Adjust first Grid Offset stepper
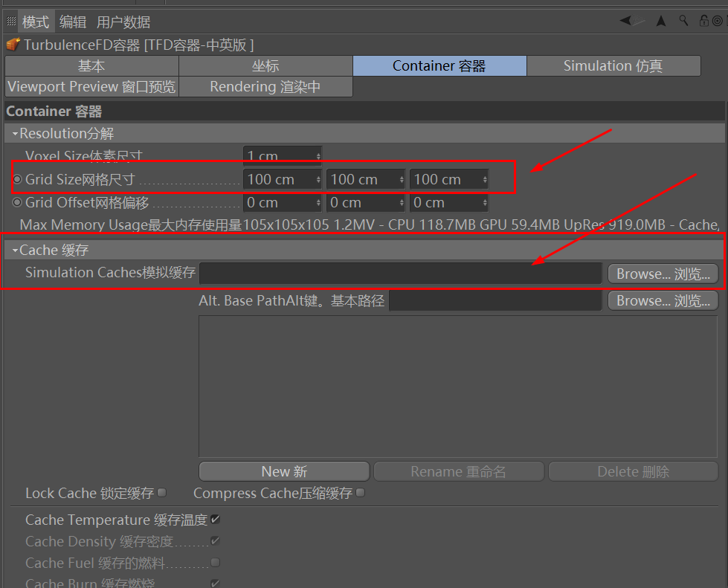 pos(318,202)
